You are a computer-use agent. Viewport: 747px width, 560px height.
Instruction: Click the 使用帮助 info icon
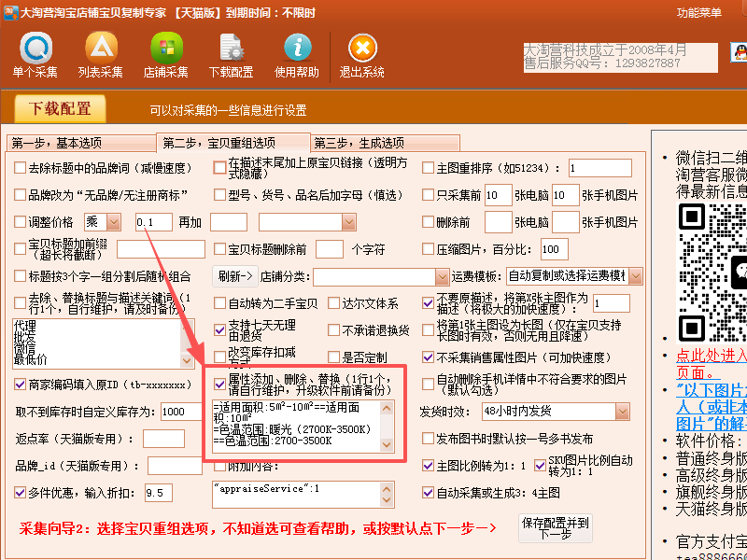[x=297, y=48]
